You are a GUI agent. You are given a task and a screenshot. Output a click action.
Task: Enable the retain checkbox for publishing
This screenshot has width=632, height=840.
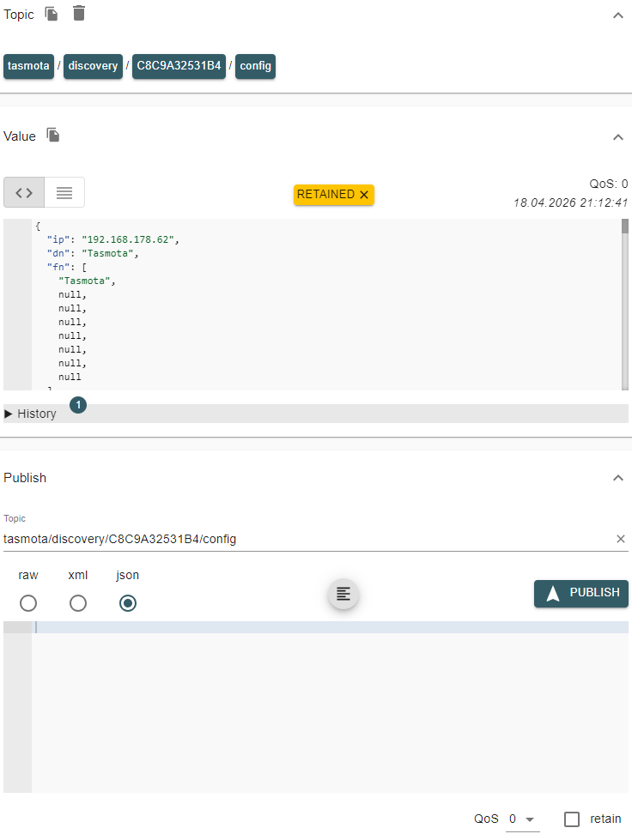572,819
